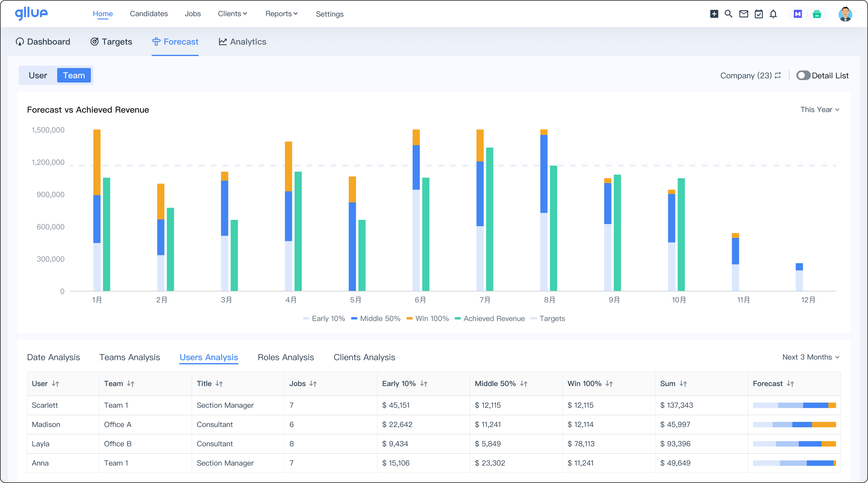Click the calendar tasks icon
Screen dimensions: 868x483
click(x=759, y=14)
